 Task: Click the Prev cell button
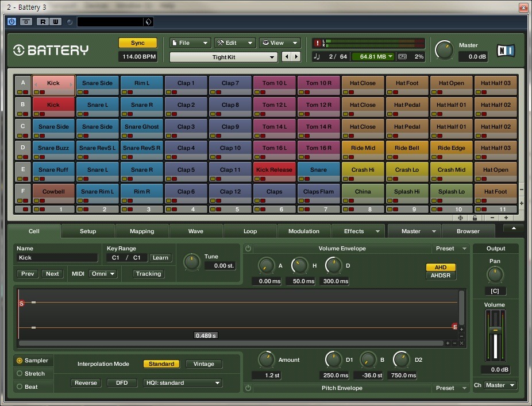click(28, 274)
